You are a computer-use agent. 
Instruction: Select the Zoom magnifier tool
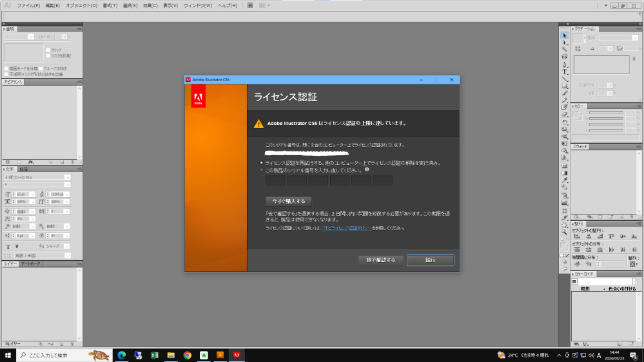(x=564, y=233)
